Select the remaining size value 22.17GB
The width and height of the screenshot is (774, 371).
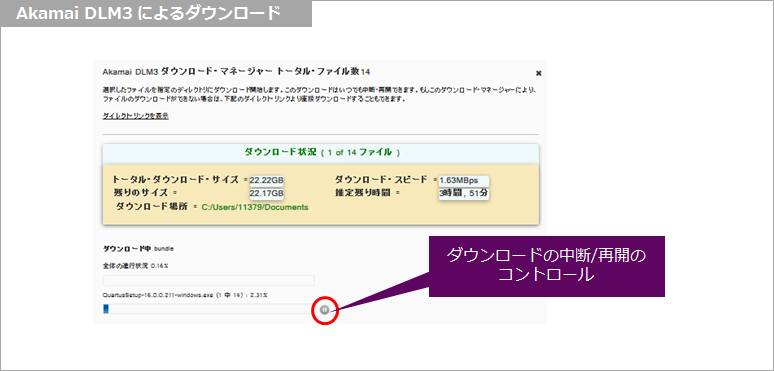[267, 193]
